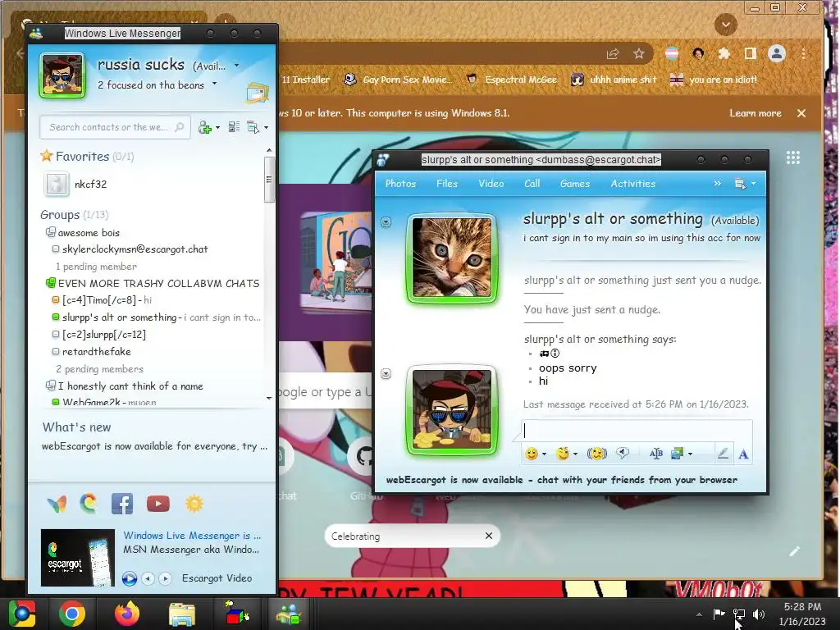Click the voice clip icon in chat

pyautogui.click(x=623, y=453)
